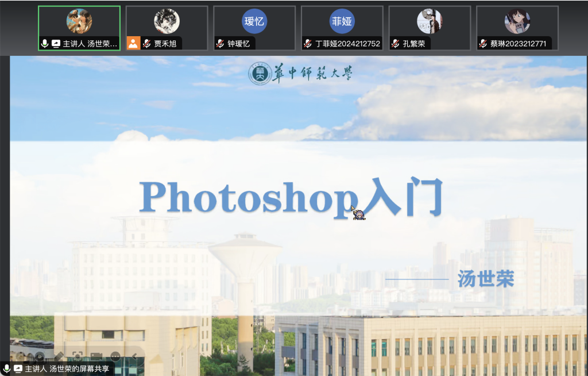Image resolution: width=588 pixels, height=376 pixels.
Task: Select the 瑷忆 participant avatar
Action: point(254,21)
